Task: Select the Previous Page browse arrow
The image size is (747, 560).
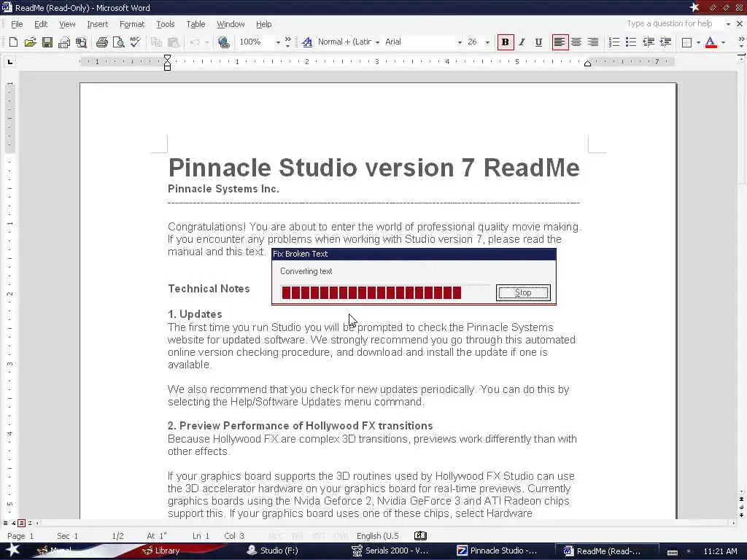Action: [x=741, y=499]
